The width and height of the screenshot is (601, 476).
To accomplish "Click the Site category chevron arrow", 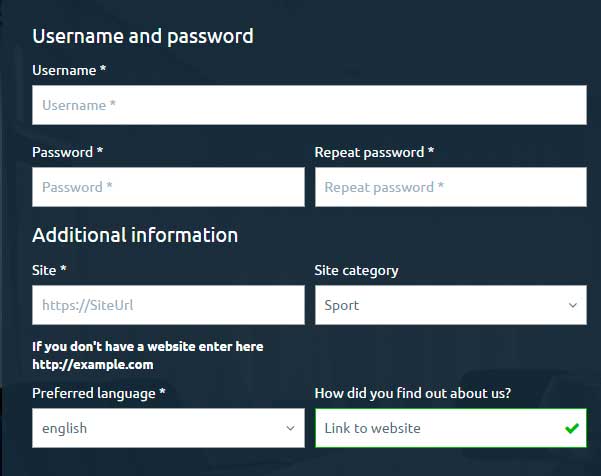I will click(572, 305).
